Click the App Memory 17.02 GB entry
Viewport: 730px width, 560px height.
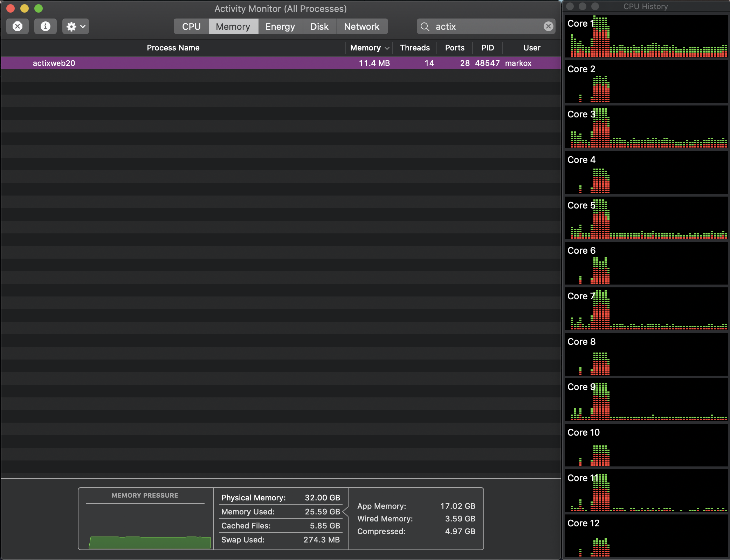point(416,506)
